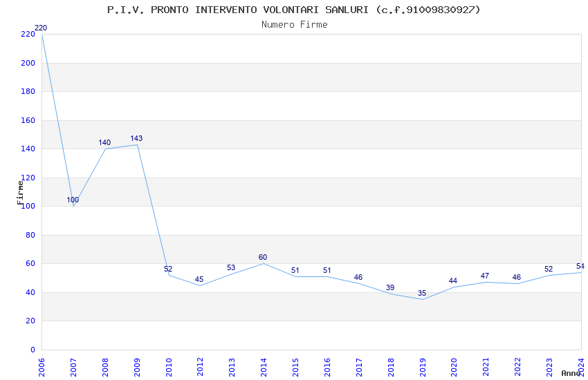
Task: Select the 2006 year label on x-axis
Action: [42, 368]
